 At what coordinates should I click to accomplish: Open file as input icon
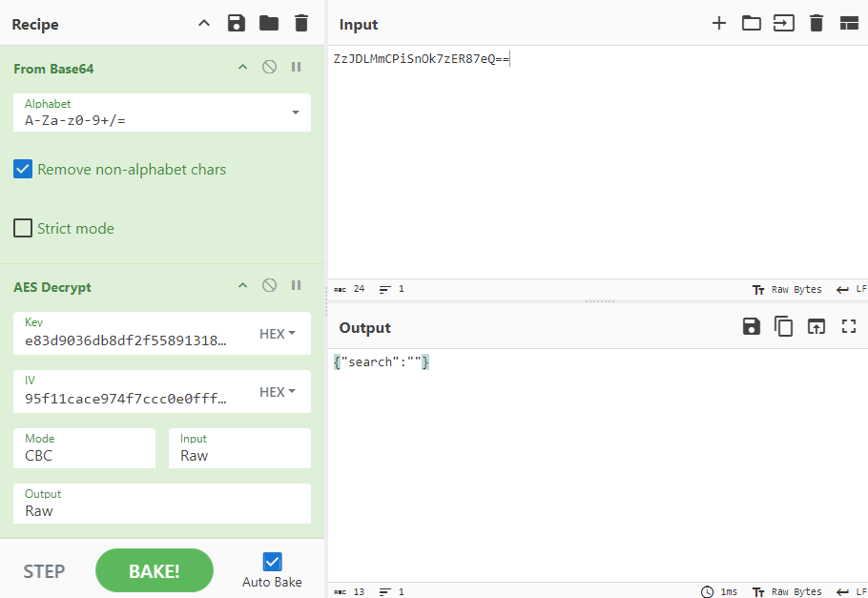click(x=784, y=23)
